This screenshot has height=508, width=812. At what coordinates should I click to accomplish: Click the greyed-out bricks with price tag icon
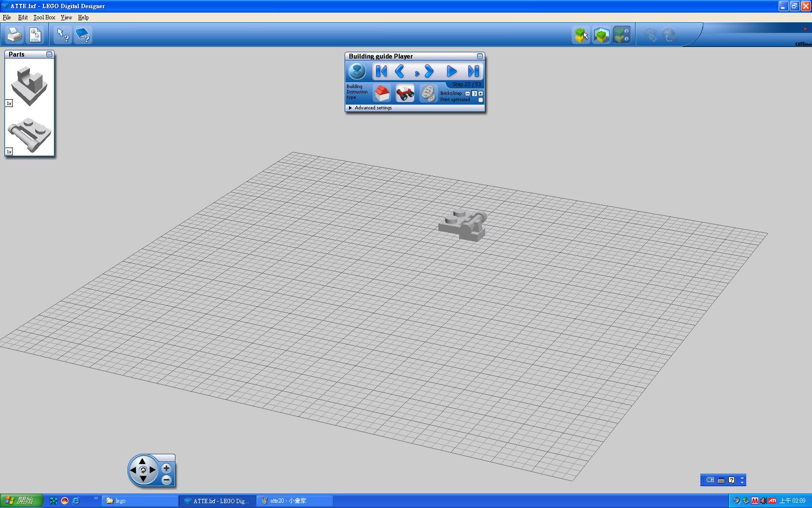click(x=650, y=35)
